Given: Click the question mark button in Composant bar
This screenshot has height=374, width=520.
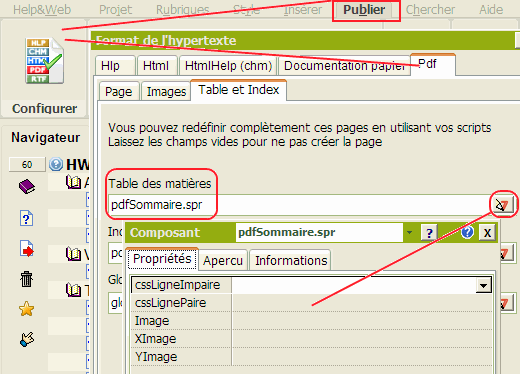Looking at the screenshot, I should pos(429,232).
